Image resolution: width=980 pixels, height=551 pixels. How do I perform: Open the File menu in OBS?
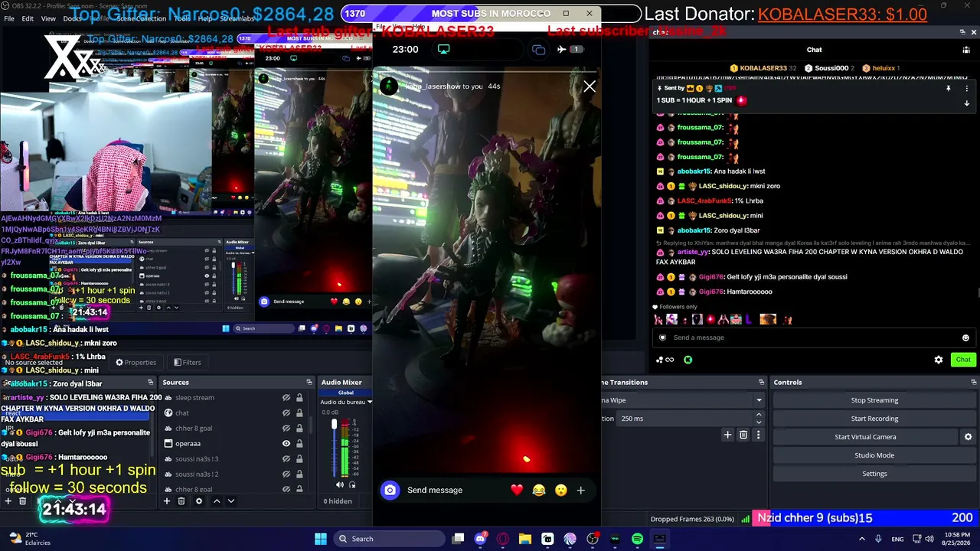click(x=9, y=18)
